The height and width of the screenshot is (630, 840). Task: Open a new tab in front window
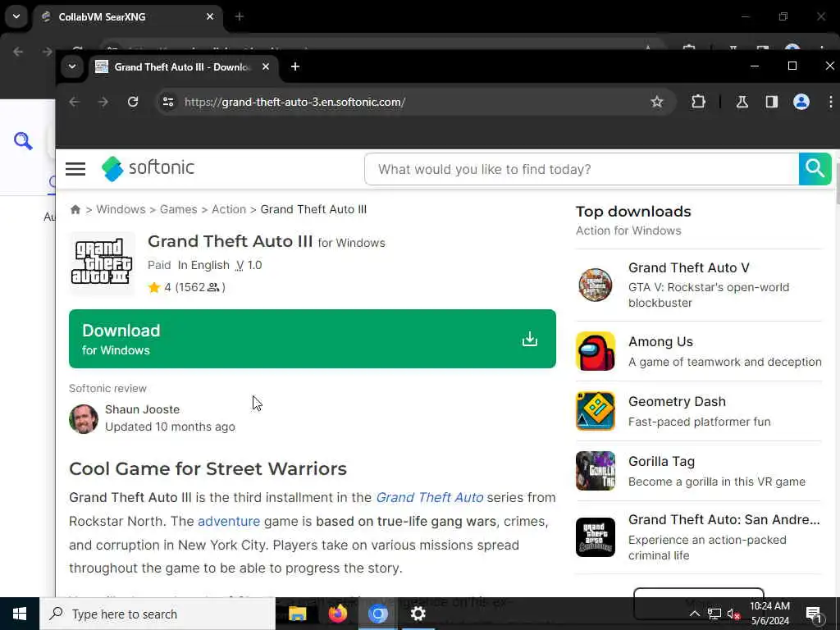coord(295,66)
